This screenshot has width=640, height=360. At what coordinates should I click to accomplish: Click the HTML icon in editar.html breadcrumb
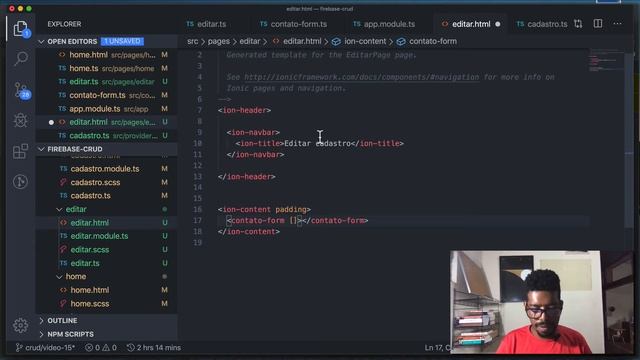[276, 41]
